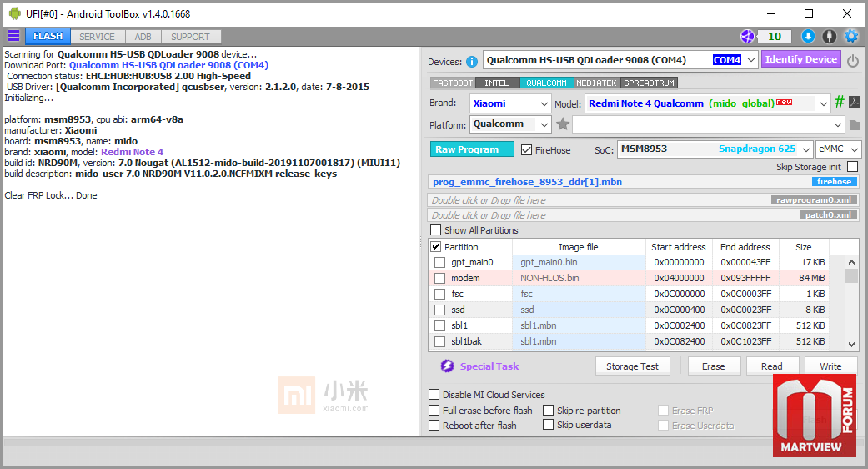Click the Android ToolBox app icon in title bar
Viewport: 868px width, 469px height.
click(x=15, y=13)
